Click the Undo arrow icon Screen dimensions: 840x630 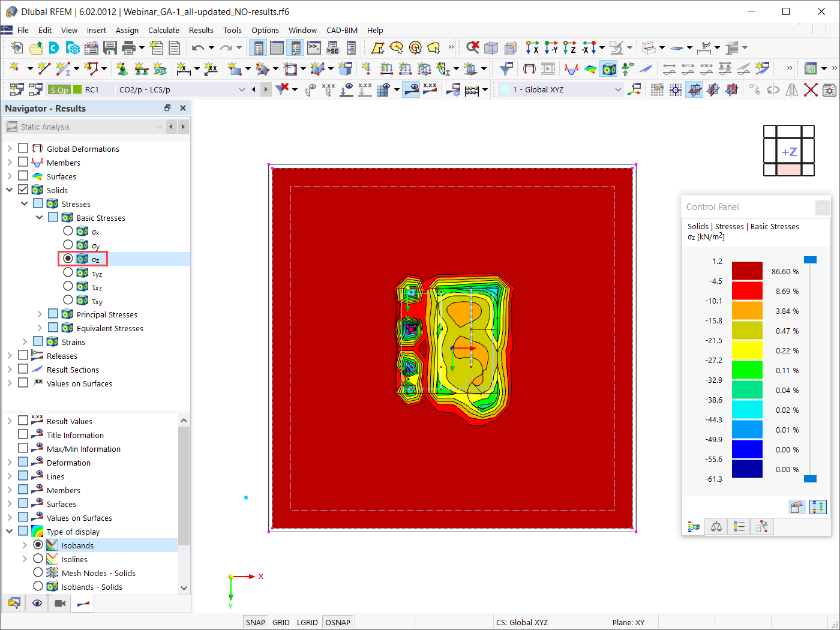tap(198, 47)
